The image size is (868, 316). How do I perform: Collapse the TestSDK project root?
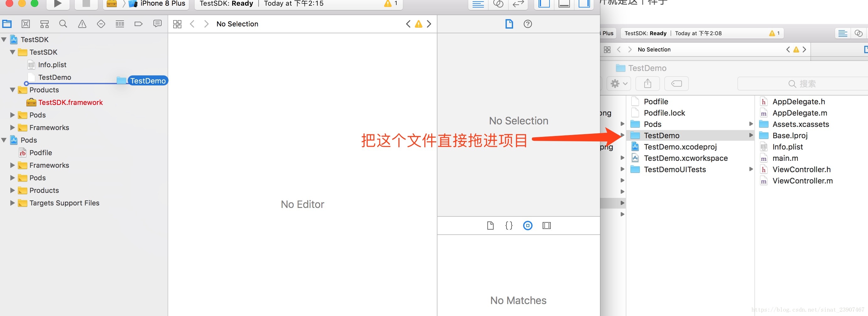pyautogui.click(x=4, y=40)
